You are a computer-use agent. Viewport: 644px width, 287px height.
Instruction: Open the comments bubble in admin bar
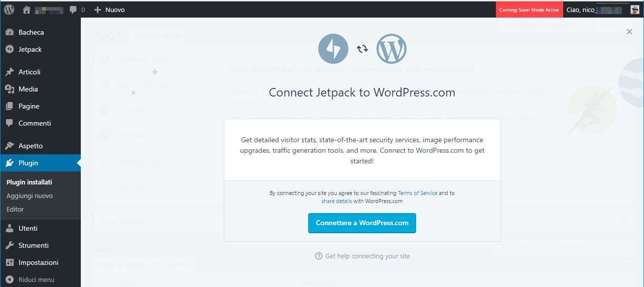click(73, 10)
